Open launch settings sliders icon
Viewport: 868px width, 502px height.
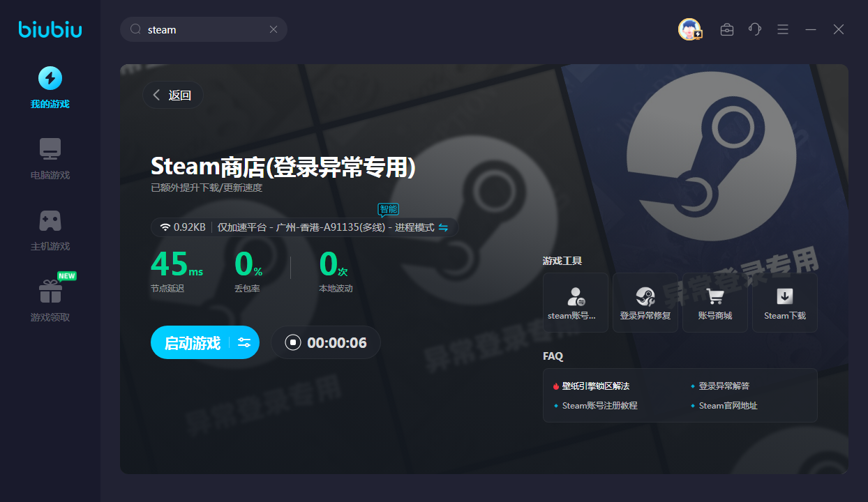point(244,342)
